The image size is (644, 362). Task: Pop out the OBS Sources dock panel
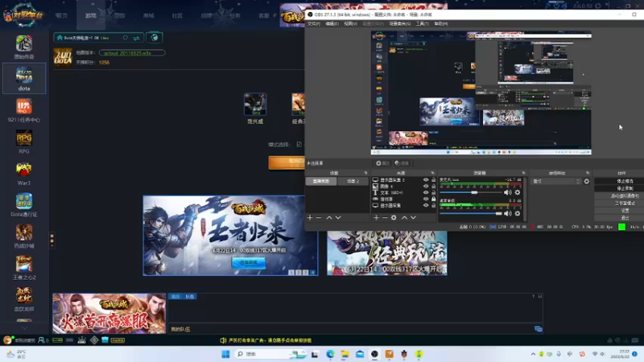(x=432, y=173)
